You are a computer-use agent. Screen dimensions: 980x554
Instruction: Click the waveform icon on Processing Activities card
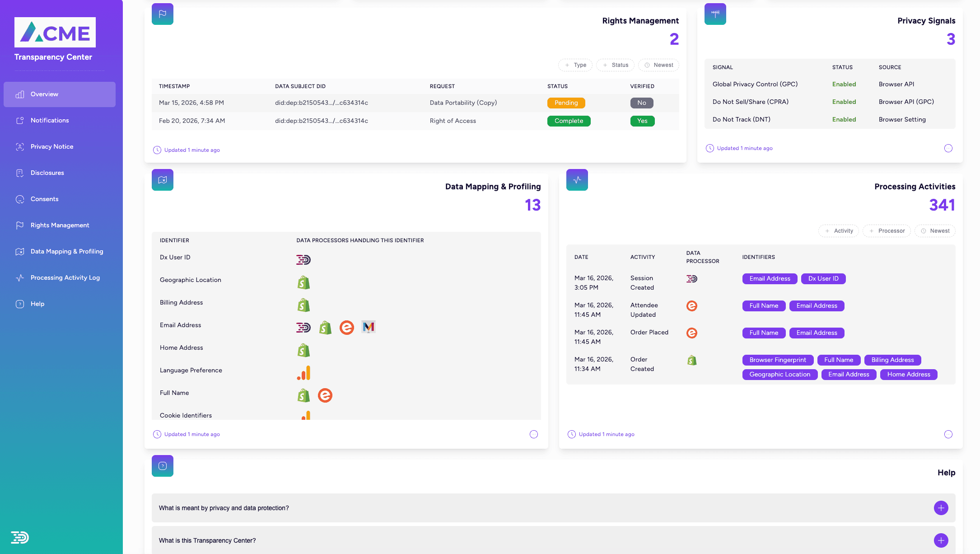577,179
